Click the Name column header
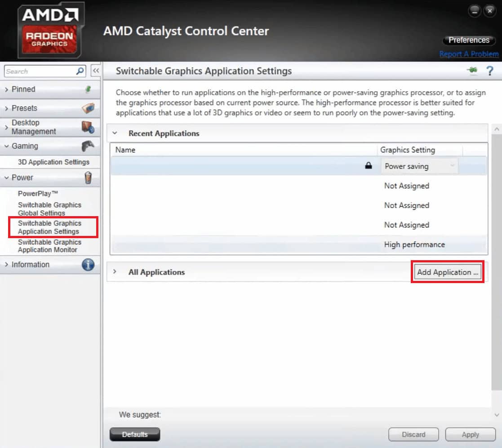 (244, 150)
